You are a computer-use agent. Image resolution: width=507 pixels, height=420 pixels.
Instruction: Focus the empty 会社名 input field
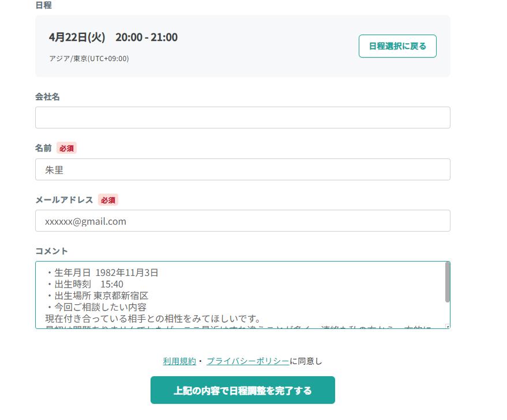coord(242,118)
